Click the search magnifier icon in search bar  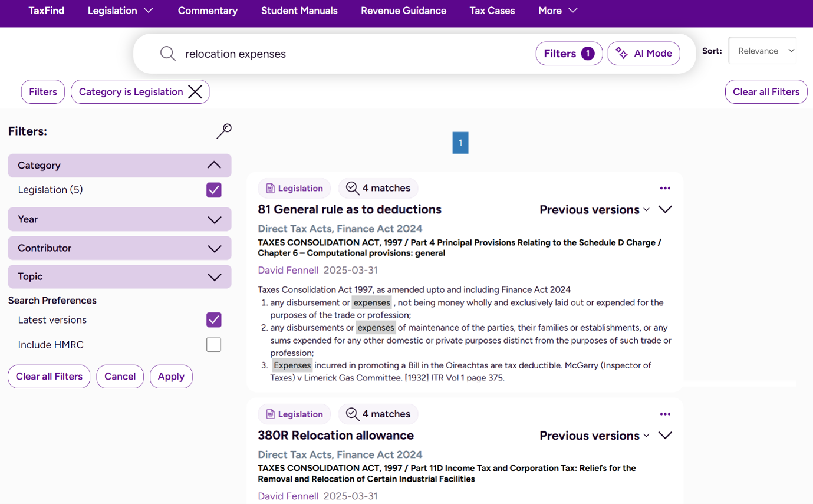tap(168, 54)
